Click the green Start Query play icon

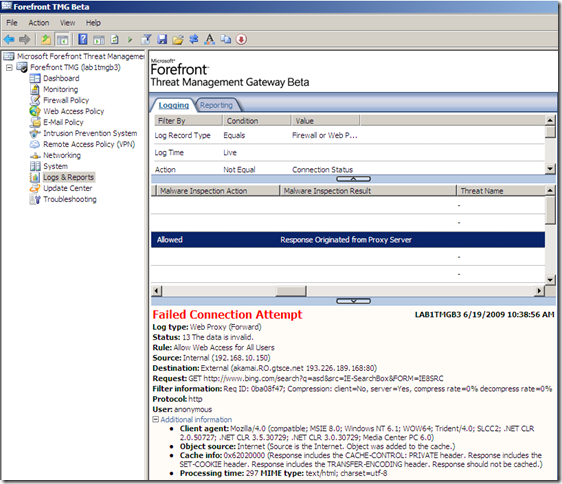(130, 39)
